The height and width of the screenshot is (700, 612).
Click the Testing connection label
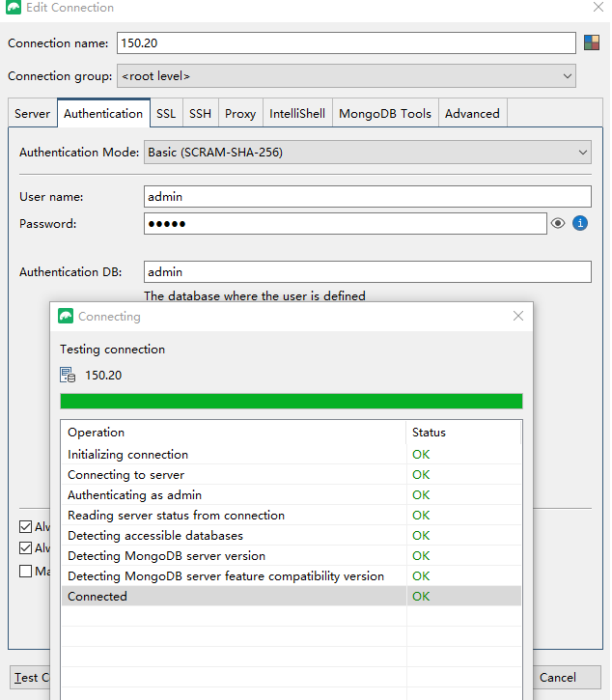(x=113, y=350)
